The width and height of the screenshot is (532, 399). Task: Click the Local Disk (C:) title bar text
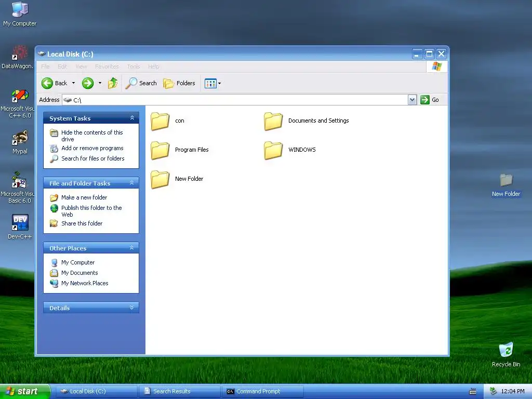click(x=70, y=54)
